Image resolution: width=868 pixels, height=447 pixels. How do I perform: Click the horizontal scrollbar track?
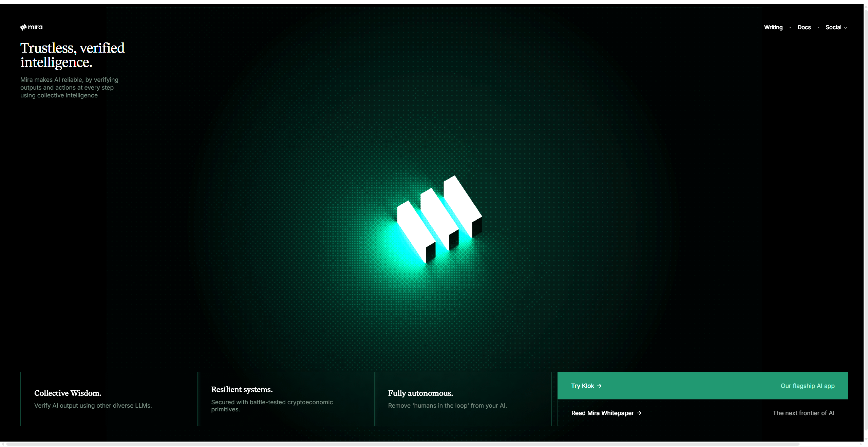(x=828, y=444)
